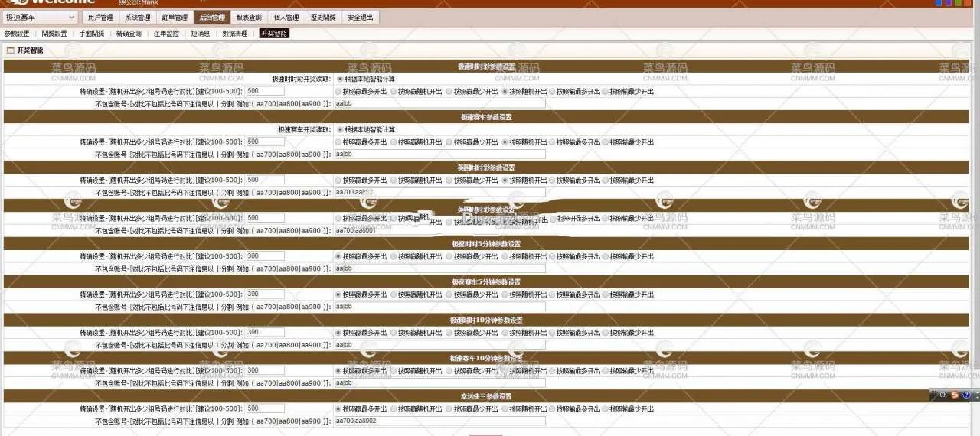The height and width of the screenshot is (436, 980).
Task: Click the Welcome logo icon
Action: coord(17,2)
